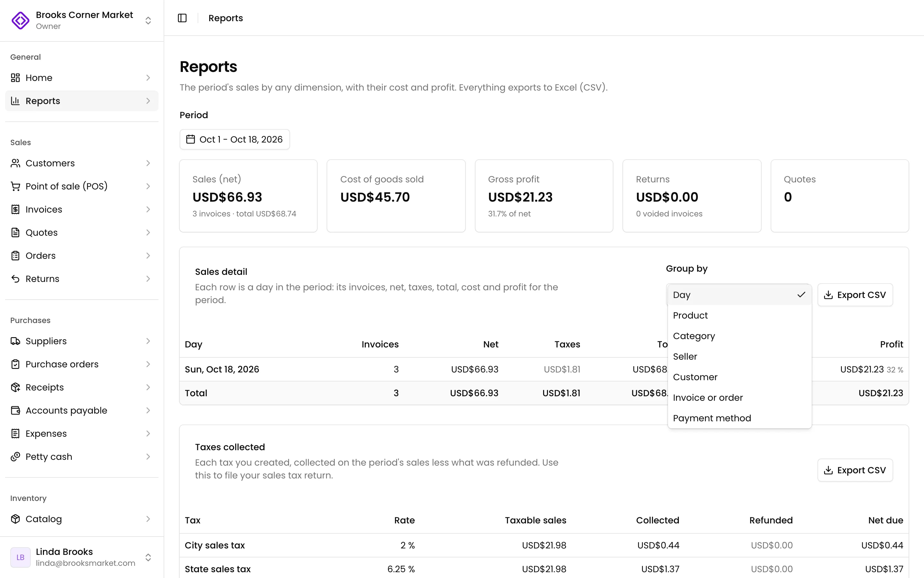The image size is (924, 578).
Task: Click the Home dashboard icon
Action: pyautogui.click(x=15, y=78)
